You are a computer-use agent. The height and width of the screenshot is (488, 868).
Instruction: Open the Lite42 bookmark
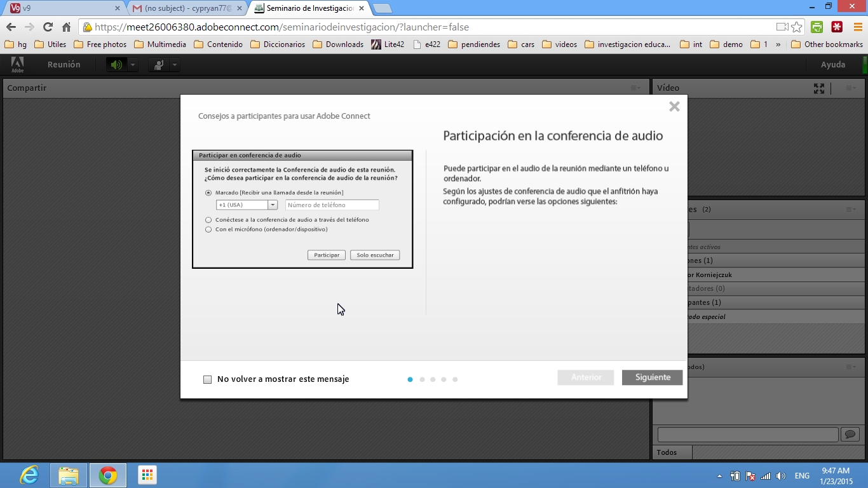click(388, 44)
